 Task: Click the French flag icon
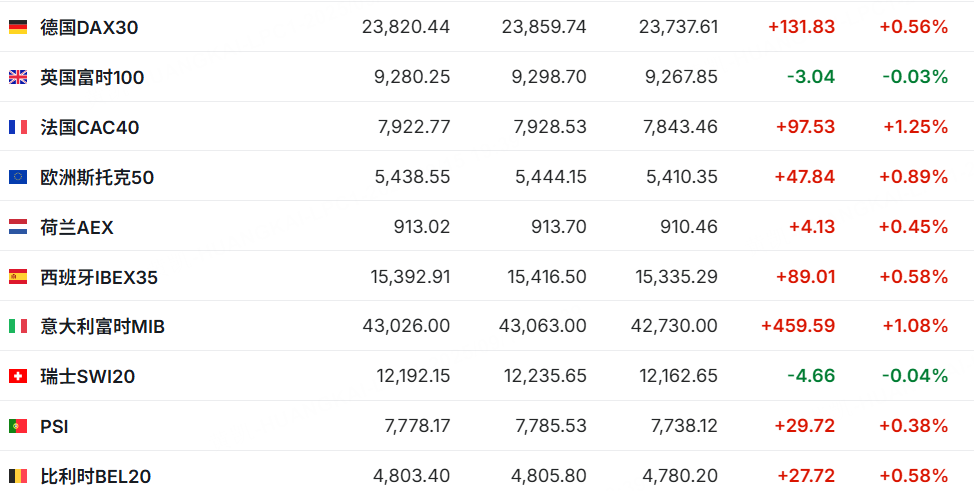tap(18, 127)
